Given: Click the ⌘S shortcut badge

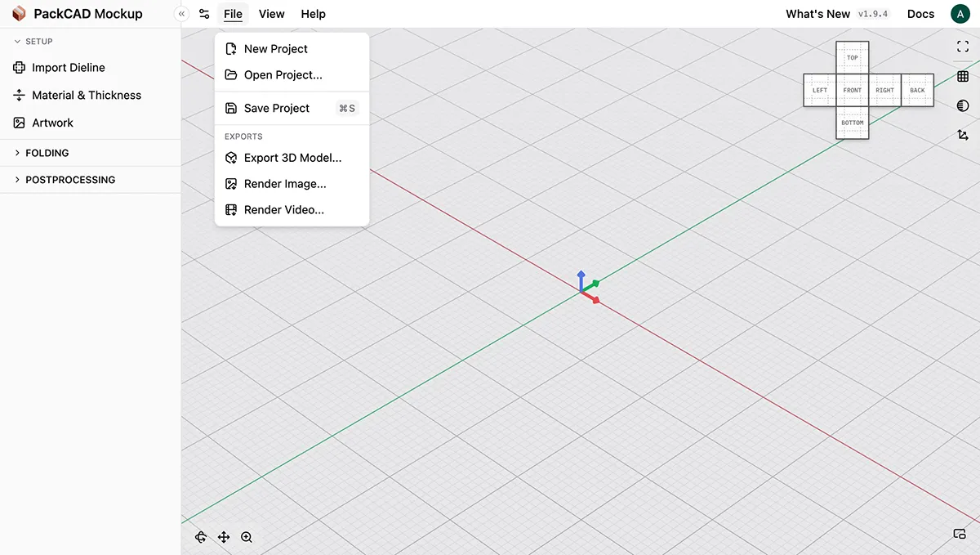Looking at the screenshot, I should (347, 108).
